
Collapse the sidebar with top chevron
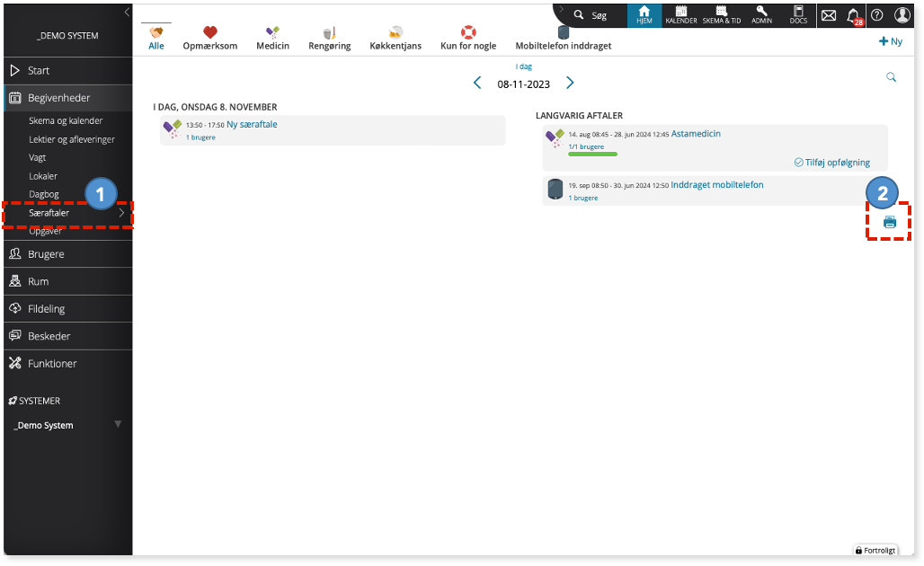[x=127, y=12]
